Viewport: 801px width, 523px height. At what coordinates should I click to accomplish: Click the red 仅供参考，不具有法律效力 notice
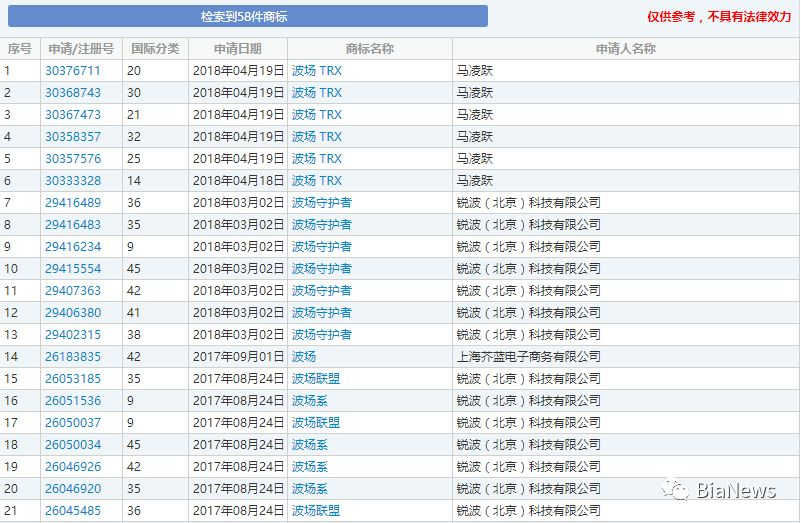pyautogui.click(x=719, y=16)
